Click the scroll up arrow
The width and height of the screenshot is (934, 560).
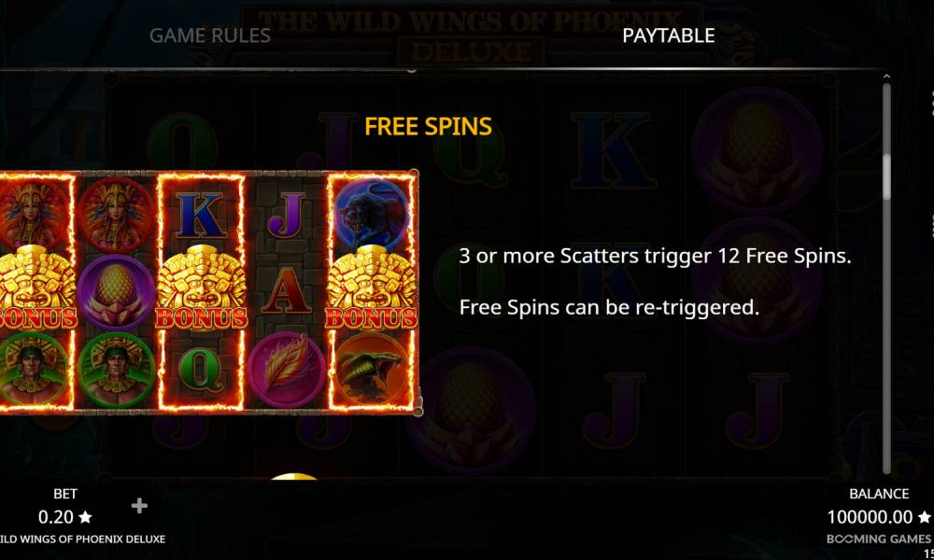coord(886,77)
